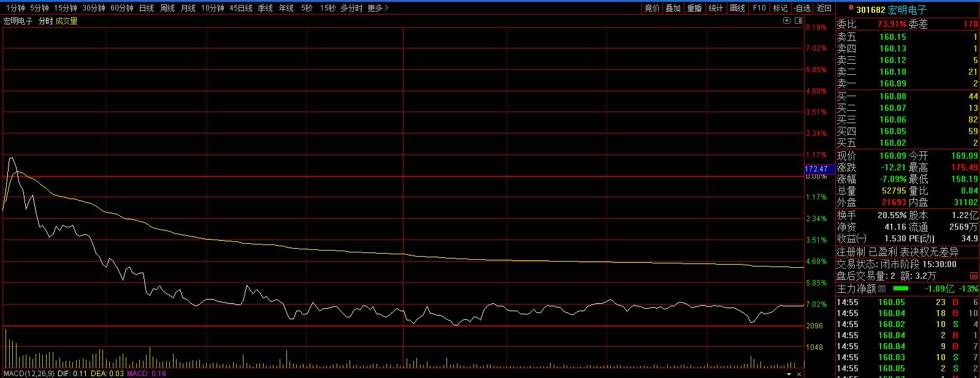This screenshot has width=980, height=378.
Task: Click -自选 to remove from watchlist
Action: [x=802, y=8]
